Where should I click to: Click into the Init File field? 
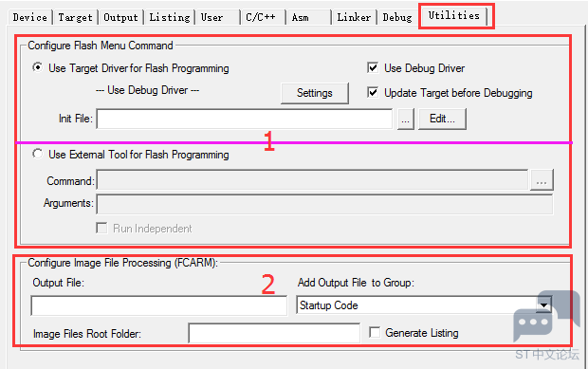[x=244, y=119]
